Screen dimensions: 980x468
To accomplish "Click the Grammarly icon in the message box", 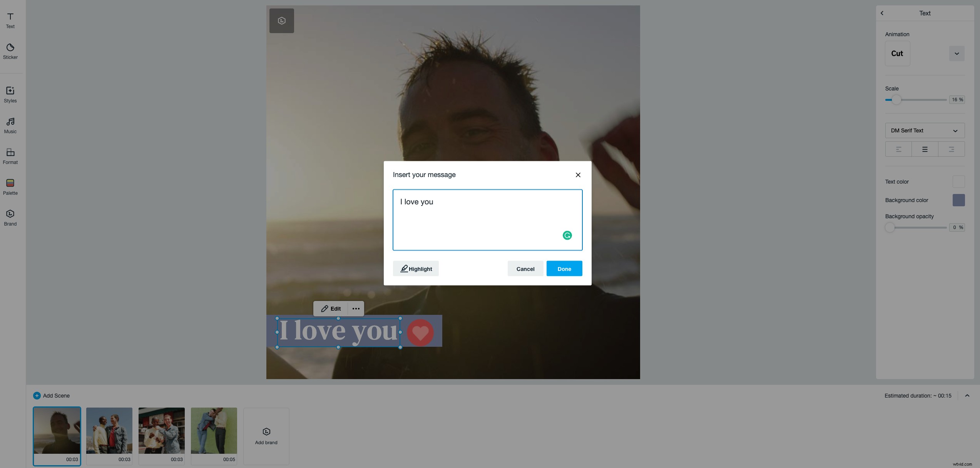I will pos(567,235).
